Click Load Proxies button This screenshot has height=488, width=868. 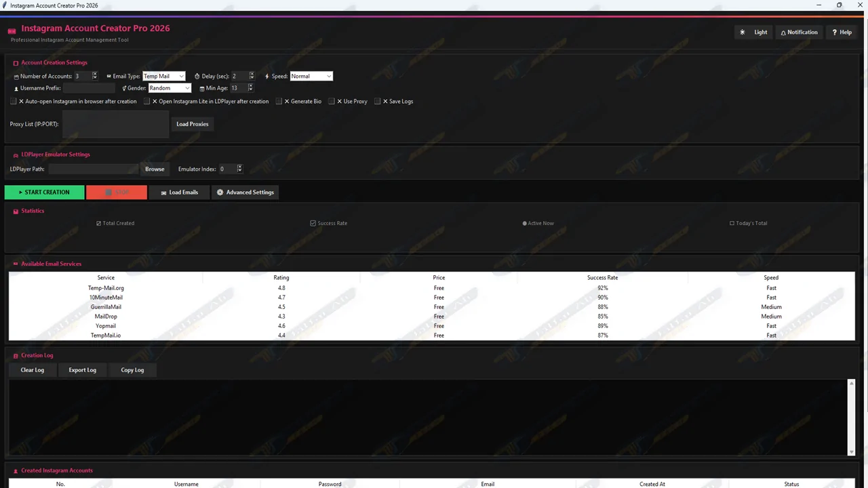tap(193, 124)
